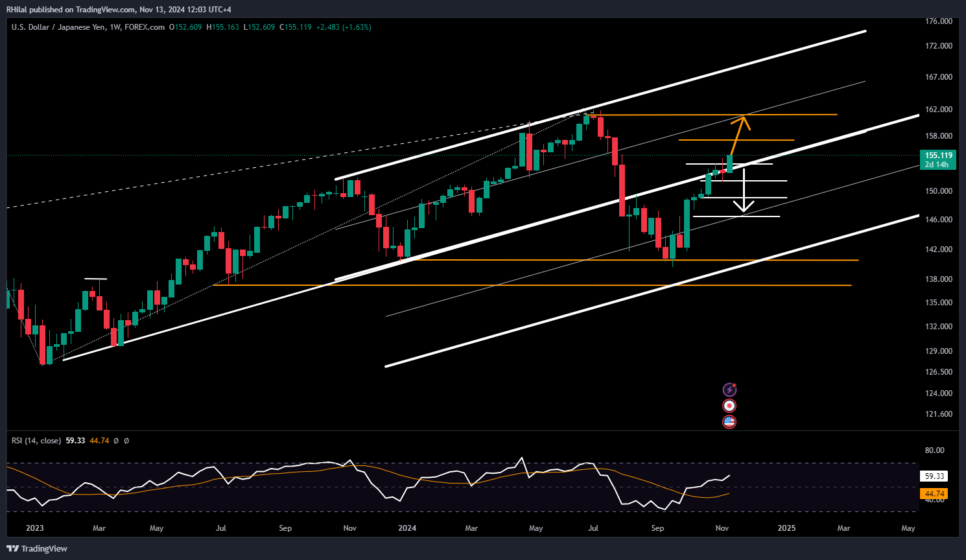Screen dimensions: 966x560
Task: Click the 124.000 price axis label
Action: coord(938,393)
